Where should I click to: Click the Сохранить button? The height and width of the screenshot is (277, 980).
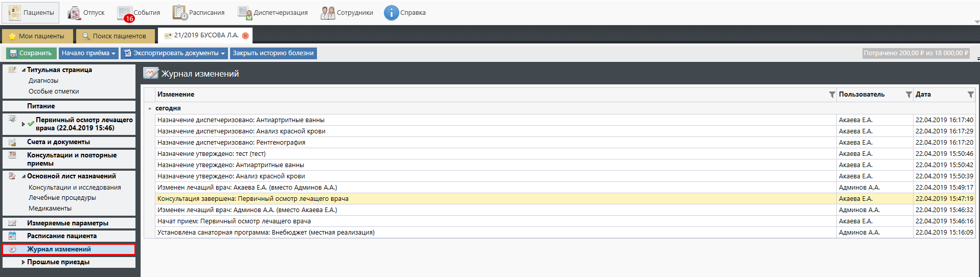(x=31, y=53)
